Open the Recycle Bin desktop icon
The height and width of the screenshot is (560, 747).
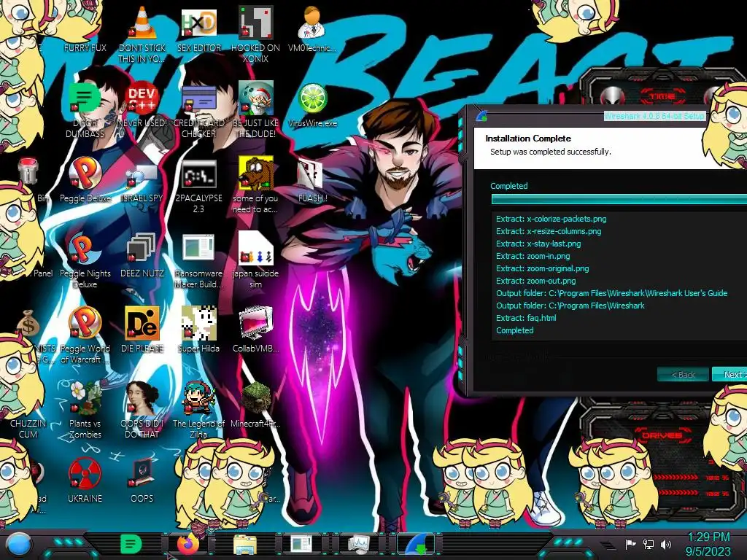[28, 171]
